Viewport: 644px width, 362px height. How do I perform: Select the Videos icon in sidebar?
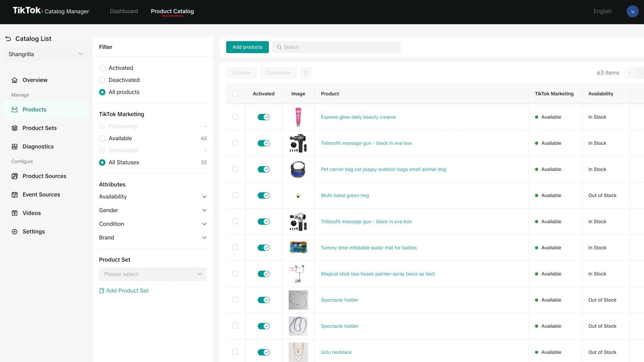(x=14, y=213)
